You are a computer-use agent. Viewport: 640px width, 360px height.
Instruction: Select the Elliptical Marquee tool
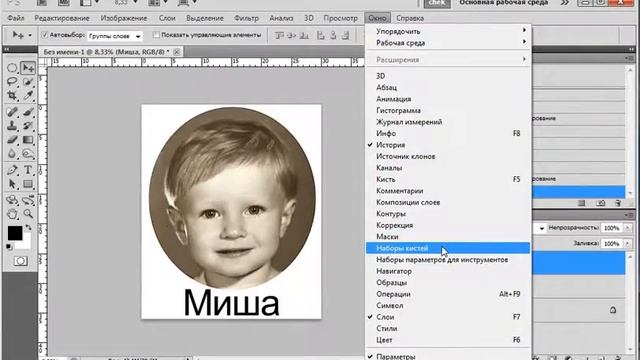coord(12,68)
